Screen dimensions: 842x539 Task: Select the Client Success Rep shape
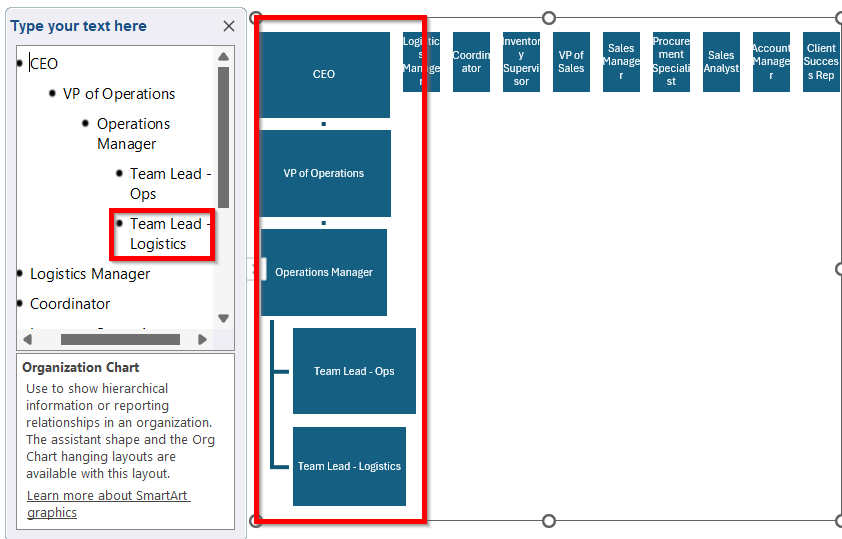click(x=821, y=62)
